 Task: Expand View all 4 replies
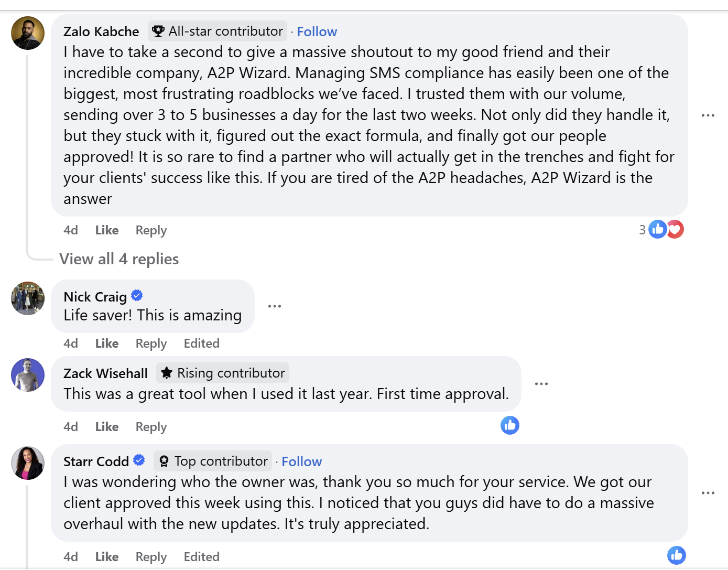119,259
